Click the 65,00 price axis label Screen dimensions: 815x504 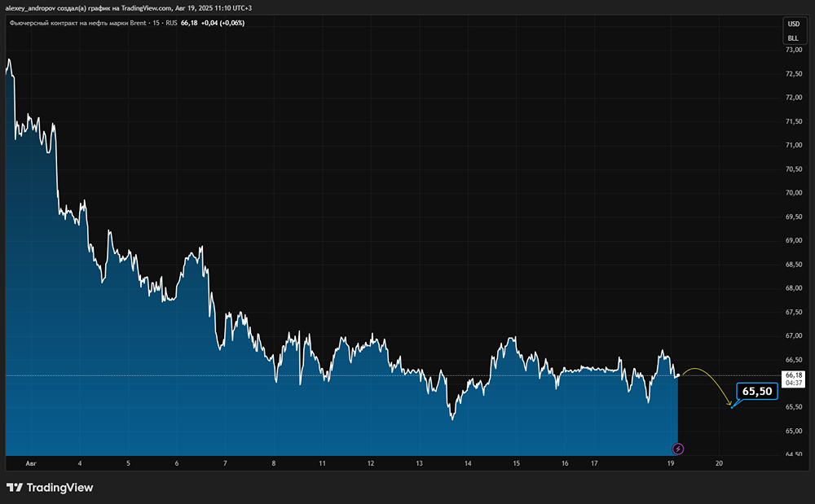tap(793, 431)
